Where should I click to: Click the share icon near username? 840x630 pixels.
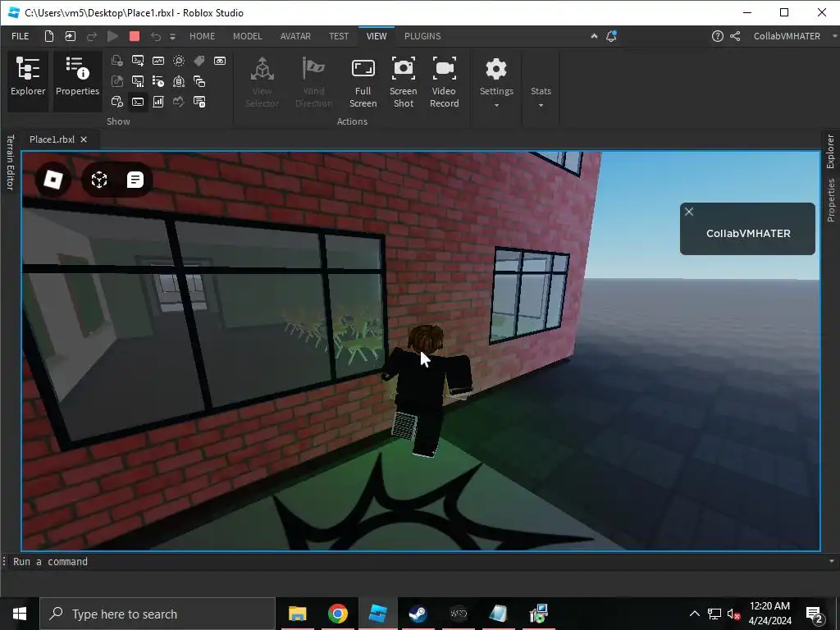tap(735, 36)
